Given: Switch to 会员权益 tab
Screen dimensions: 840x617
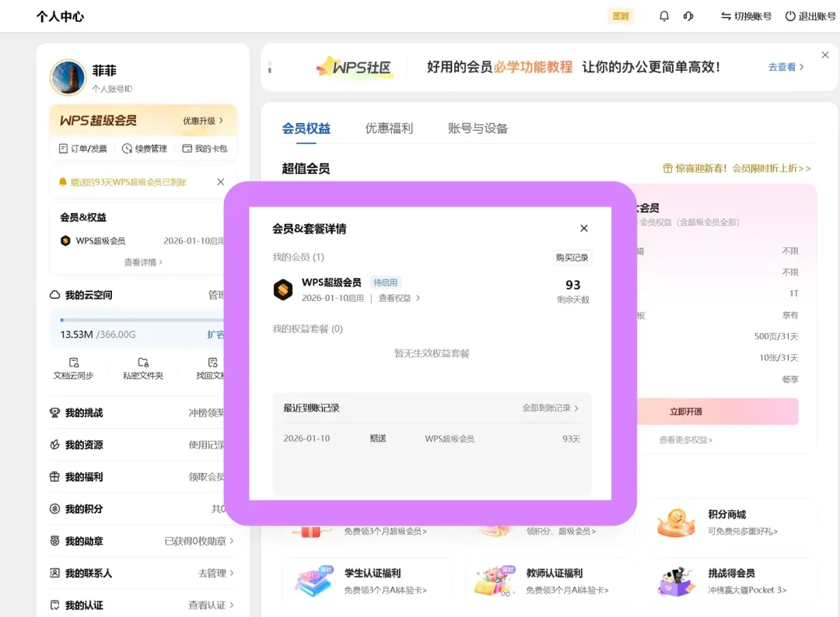Looking at the screenshot, I should pyautogui.click(x=306, y=128).
